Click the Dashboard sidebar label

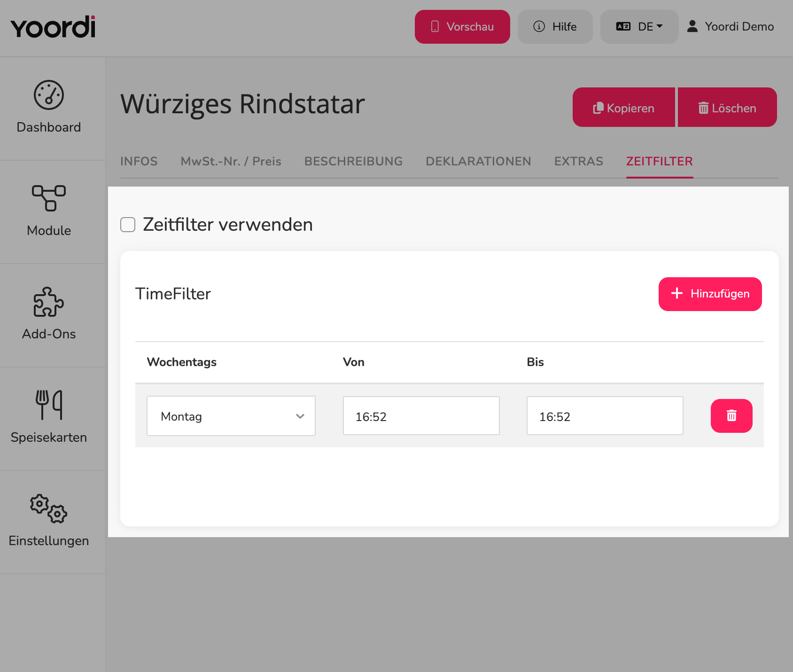(x=49, y=127)
